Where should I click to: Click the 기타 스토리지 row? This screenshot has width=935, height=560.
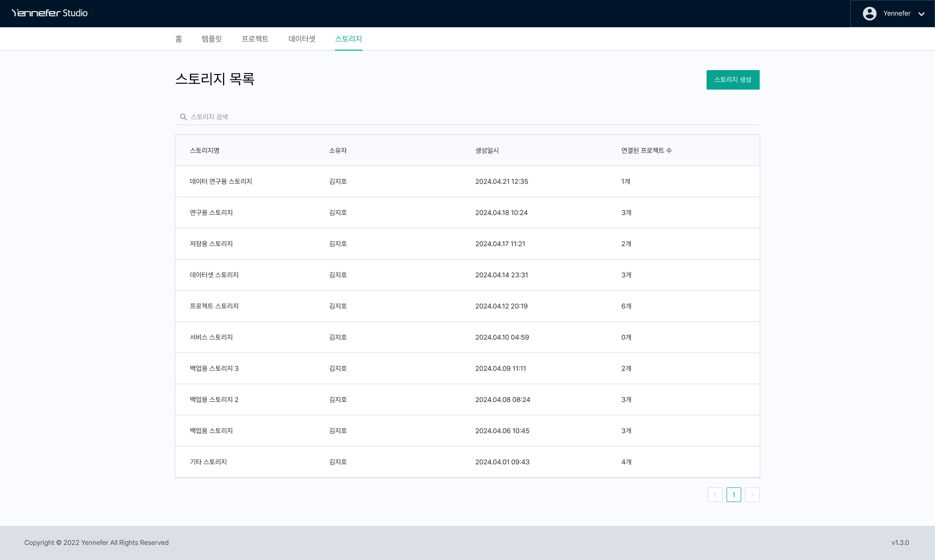tap(208, 462)
